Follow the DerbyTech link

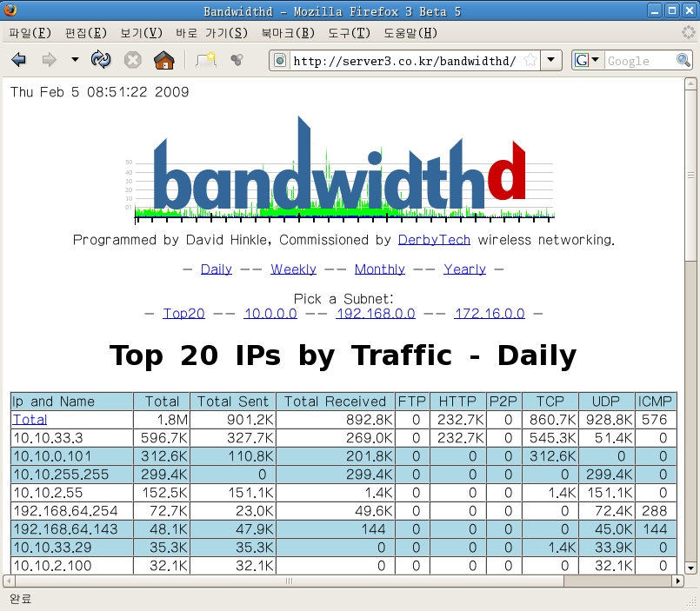coord(434,240)
